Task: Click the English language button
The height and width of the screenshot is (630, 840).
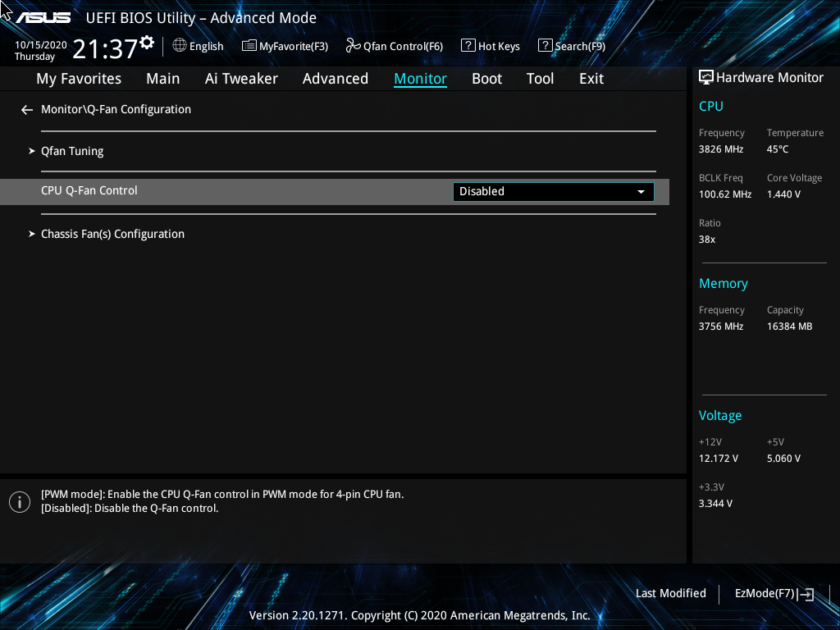Action: (x=199, y=46)
